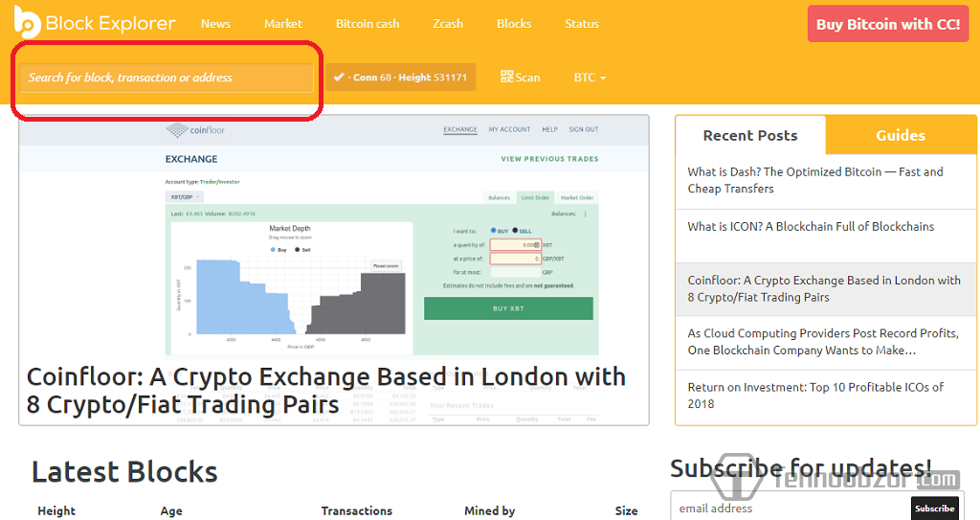Click the Latest Blocks heading
Image resolution: width=980 pixels, height=520 pixels.
(x=124, y=472)
